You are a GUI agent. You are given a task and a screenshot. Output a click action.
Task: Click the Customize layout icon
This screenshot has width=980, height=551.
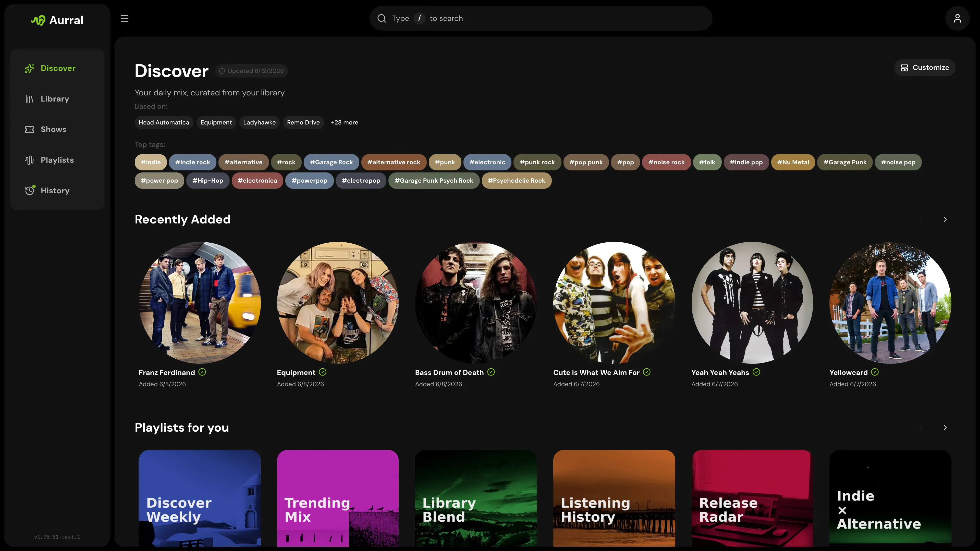904,68
